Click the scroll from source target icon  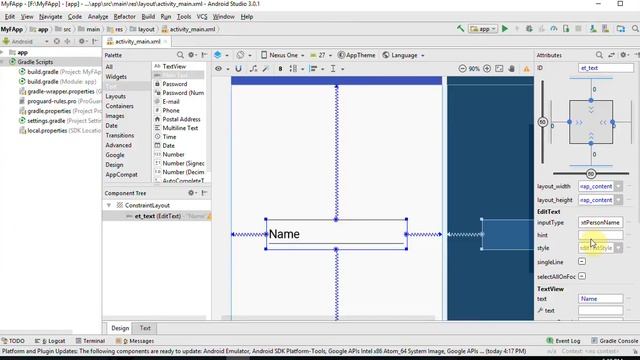click(57, 41)
